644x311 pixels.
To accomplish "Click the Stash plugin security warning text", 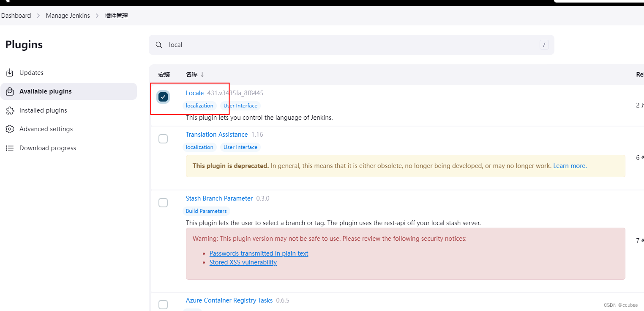I will coord(330,239).
